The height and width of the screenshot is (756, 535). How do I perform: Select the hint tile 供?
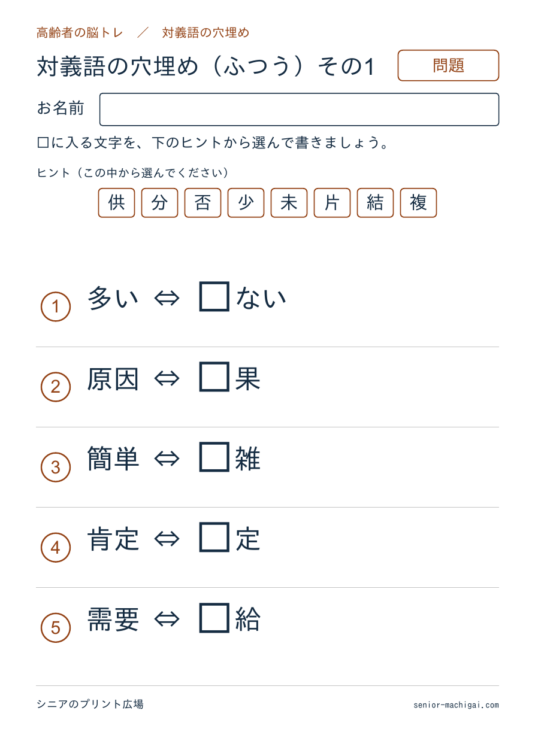click(x=116, y=203)
